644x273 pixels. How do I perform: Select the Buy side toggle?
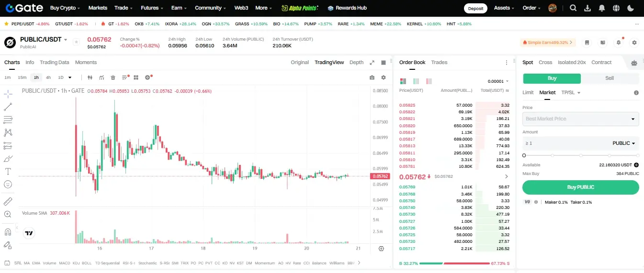click(552, 78)
